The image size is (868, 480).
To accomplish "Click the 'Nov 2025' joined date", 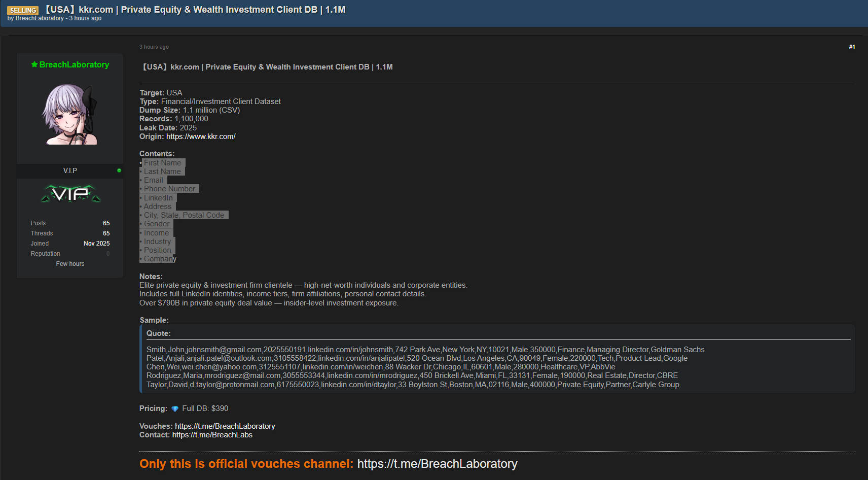I will click(x=96, y=244).
